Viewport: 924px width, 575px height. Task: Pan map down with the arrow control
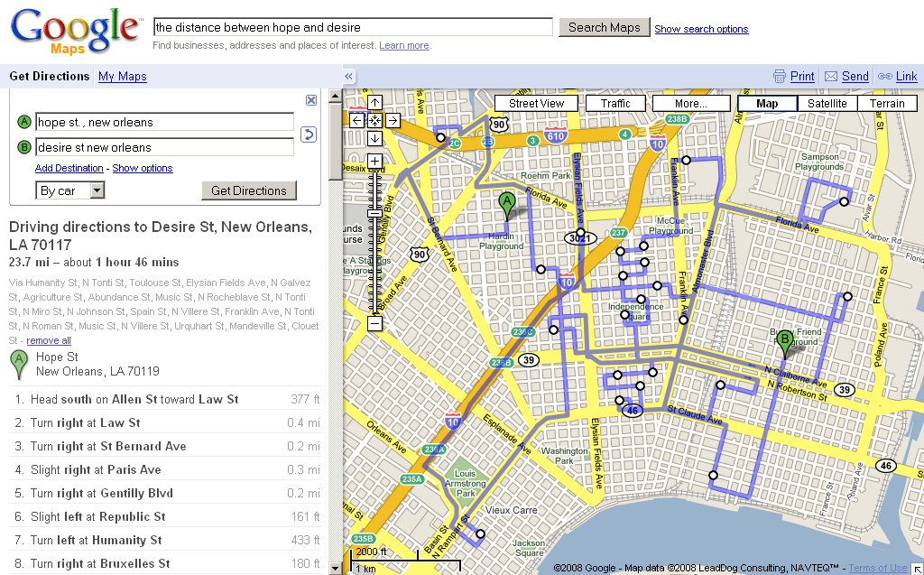[x=374, y=139]
